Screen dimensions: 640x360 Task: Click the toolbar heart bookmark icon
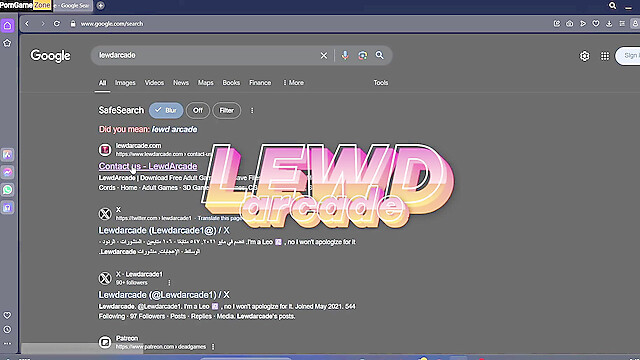(596, 24)
